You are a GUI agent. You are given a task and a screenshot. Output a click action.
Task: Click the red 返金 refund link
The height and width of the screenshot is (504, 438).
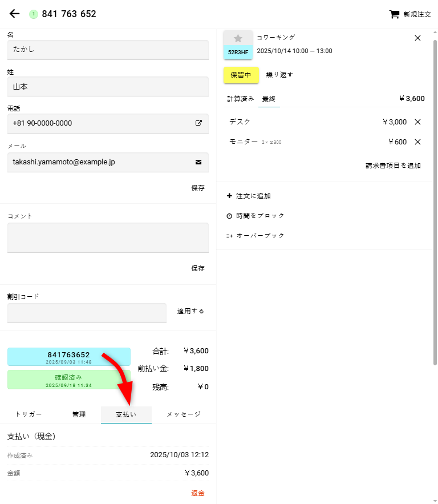click(197, 493)
